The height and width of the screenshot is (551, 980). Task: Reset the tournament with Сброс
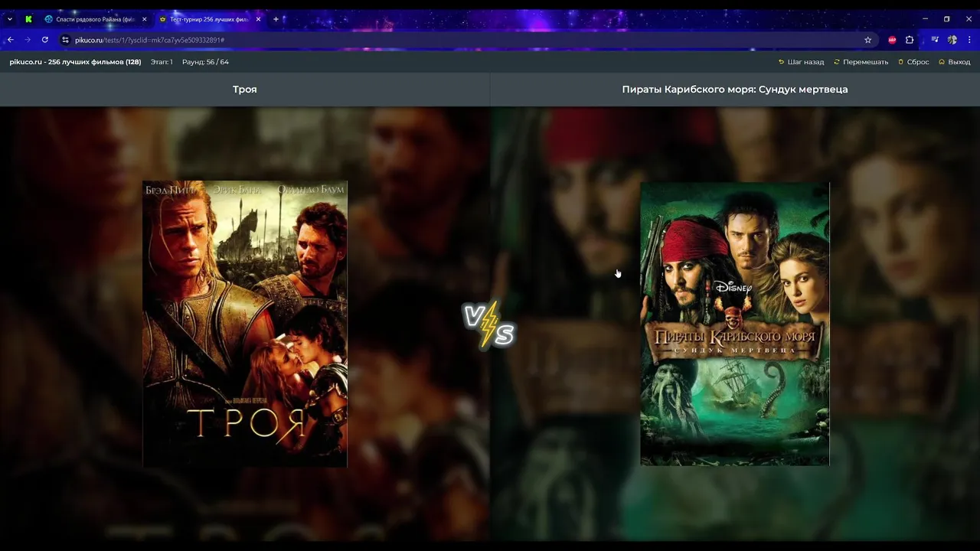click(913, 62)
